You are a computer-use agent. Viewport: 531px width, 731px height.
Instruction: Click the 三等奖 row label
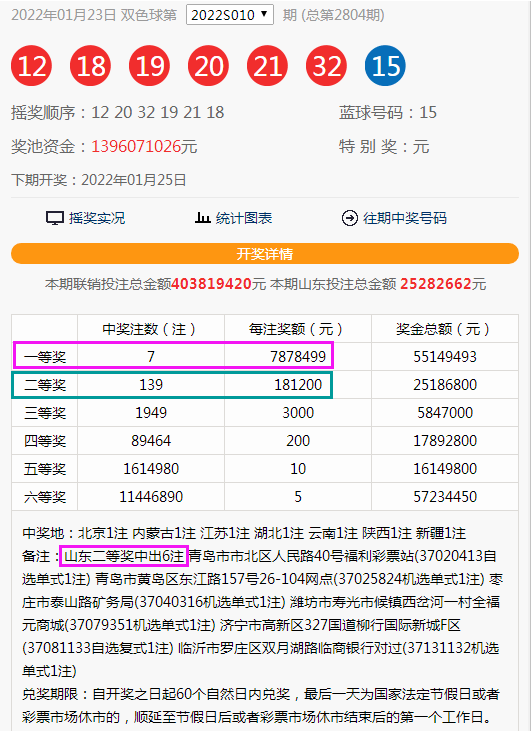(x=45, y=413)
